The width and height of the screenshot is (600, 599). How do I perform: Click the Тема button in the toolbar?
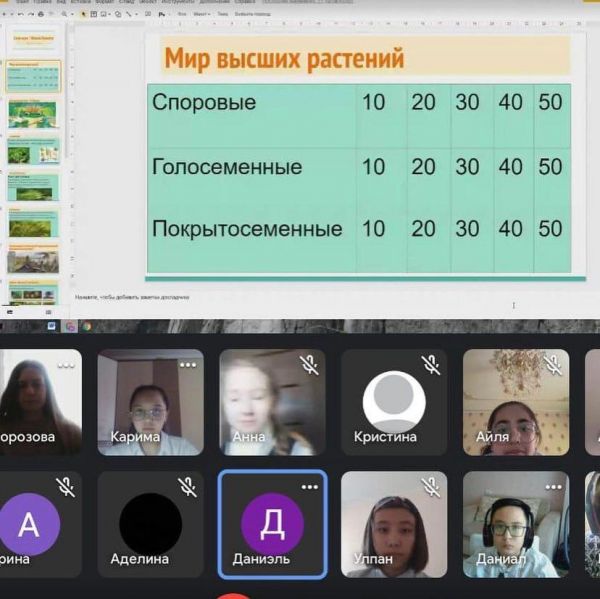click(221, 14)
